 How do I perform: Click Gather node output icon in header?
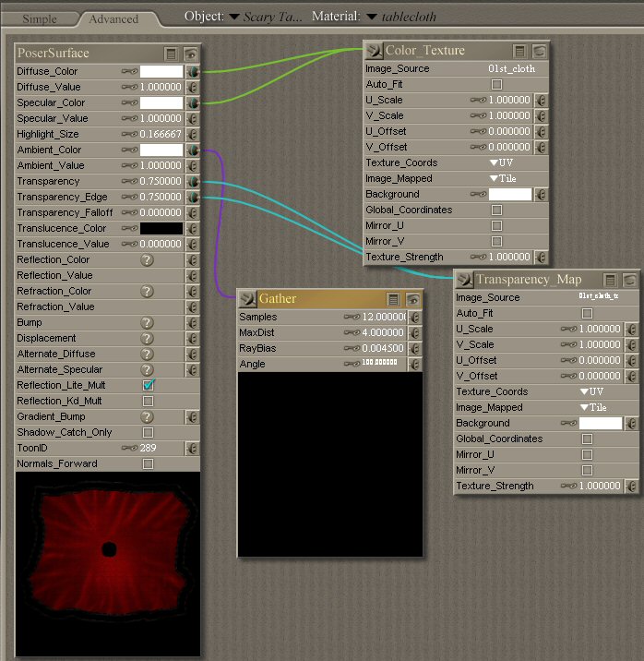(247, 299)
